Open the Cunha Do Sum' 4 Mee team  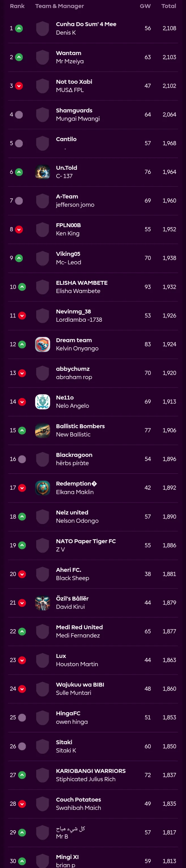point(86,24)
